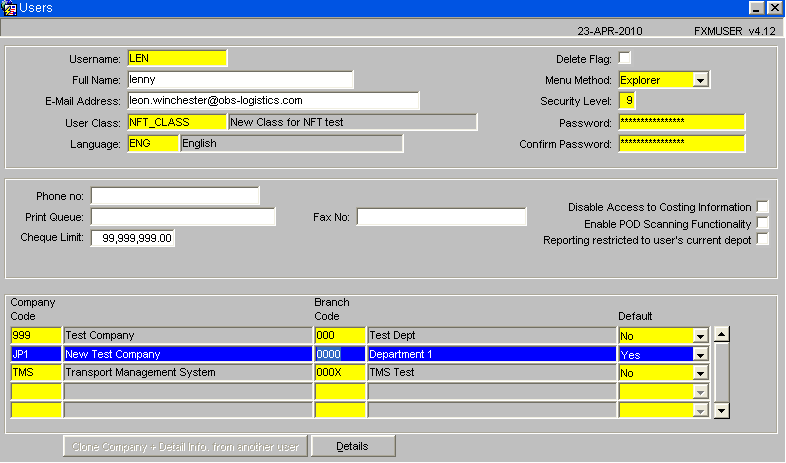Open Default dropdown in last empty row

pos(700,411)
